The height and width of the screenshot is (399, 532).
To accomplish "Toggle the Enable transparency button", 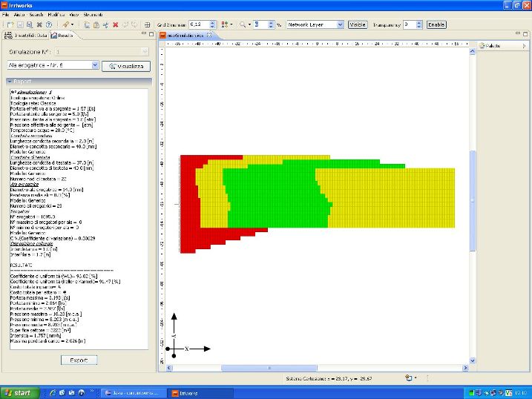I will point(436,24).
